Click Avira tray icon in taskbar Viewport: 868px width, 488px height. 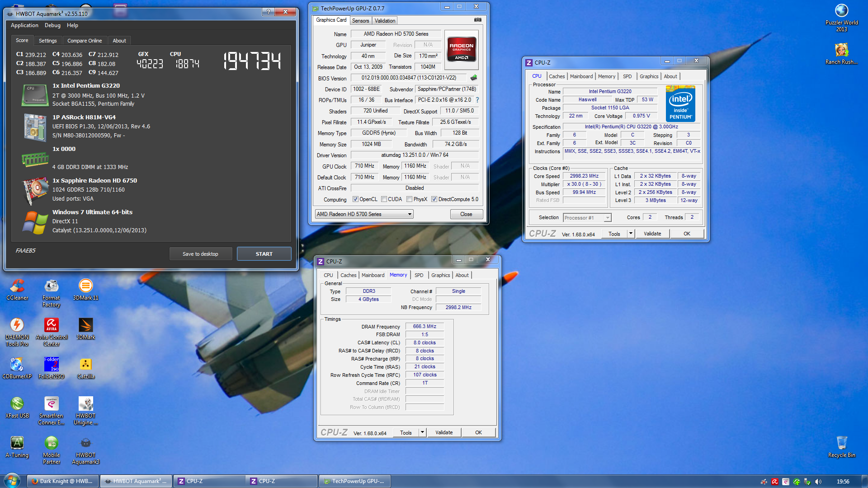775,482
